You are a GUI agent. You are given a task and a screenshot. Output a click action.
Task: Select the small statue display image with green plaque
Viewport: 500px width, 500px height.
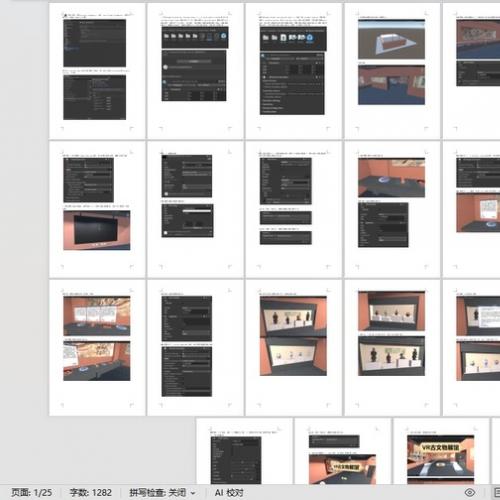point(391,356)
